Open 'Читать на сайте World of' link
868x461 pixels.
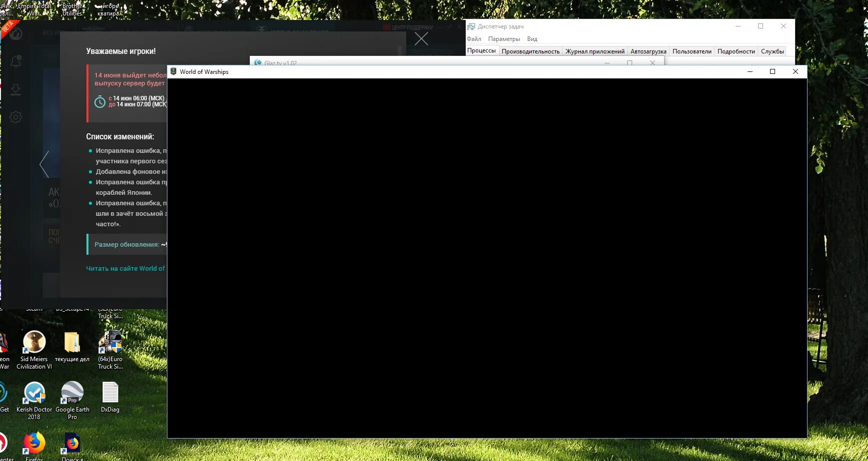click(x=126, y=268)
